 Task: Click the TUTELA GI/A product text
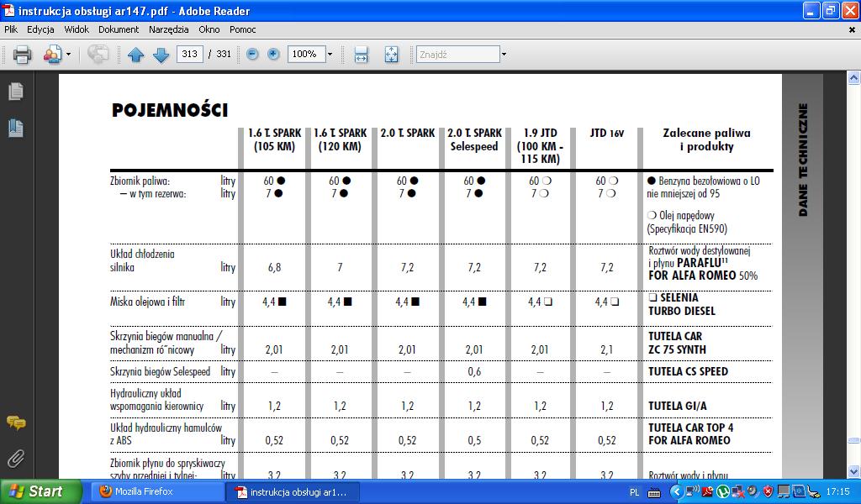tap(677, 407)
